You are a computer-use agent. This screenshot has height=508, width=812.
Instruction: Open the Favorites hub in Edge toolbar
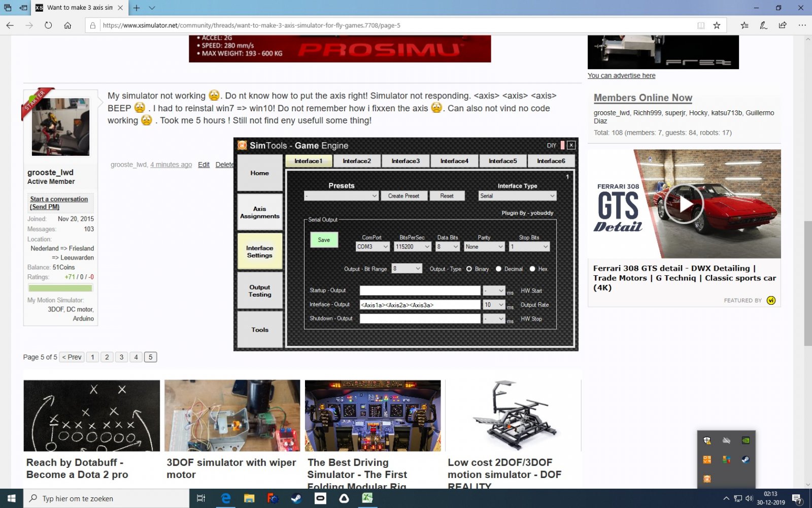744,25
